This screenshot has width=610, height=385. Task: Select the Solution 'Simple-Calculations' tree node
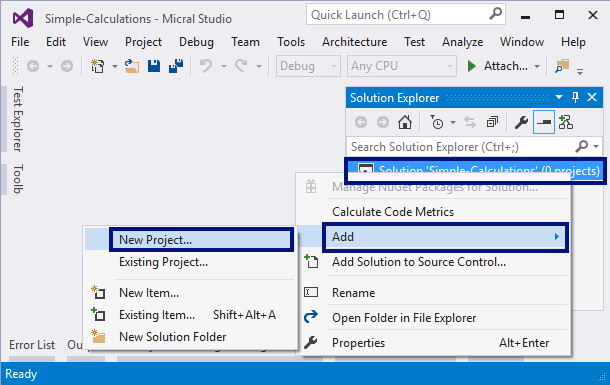pos(475,170)
